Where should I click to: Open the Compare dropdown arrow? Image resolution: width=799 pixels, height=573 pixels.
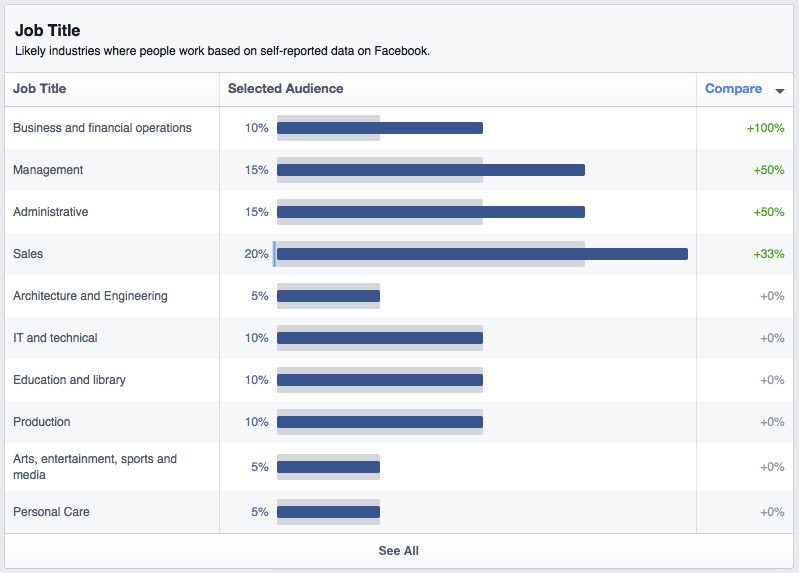780,90
